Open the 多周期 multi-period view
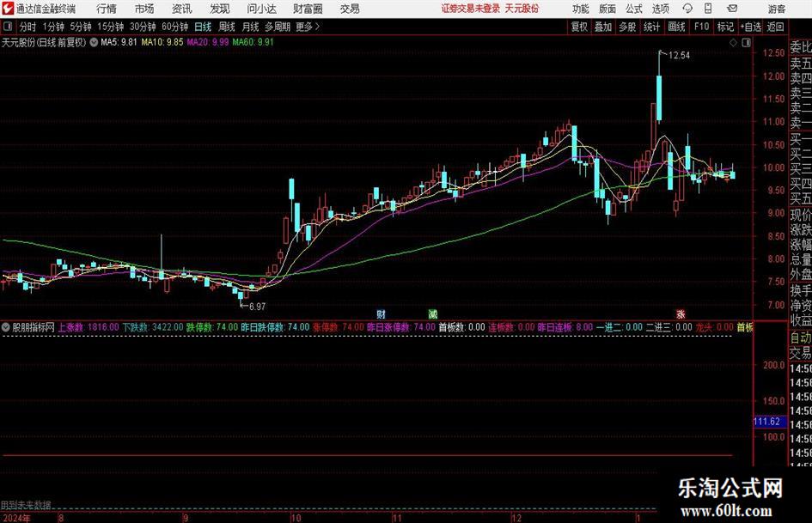812x523 pixels. coord(278,27)
